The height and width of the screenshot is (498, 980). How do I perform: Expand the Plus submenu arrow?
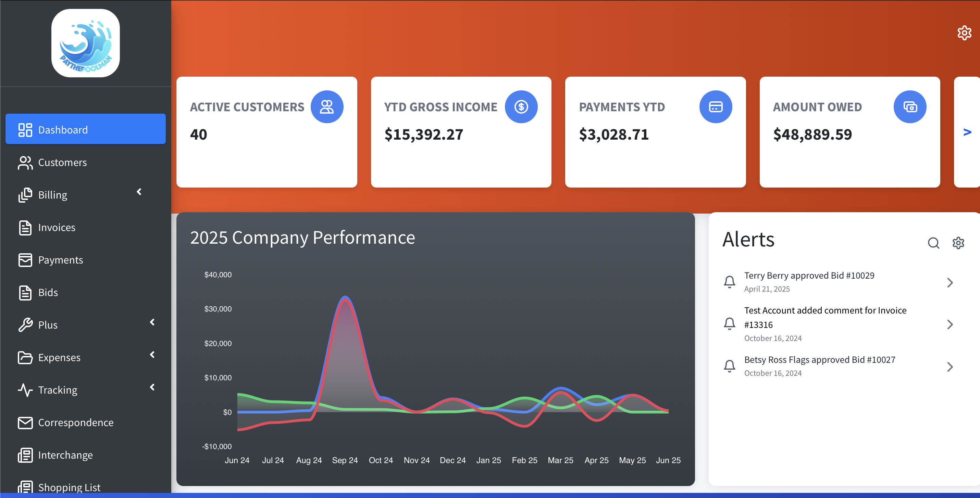152,322
